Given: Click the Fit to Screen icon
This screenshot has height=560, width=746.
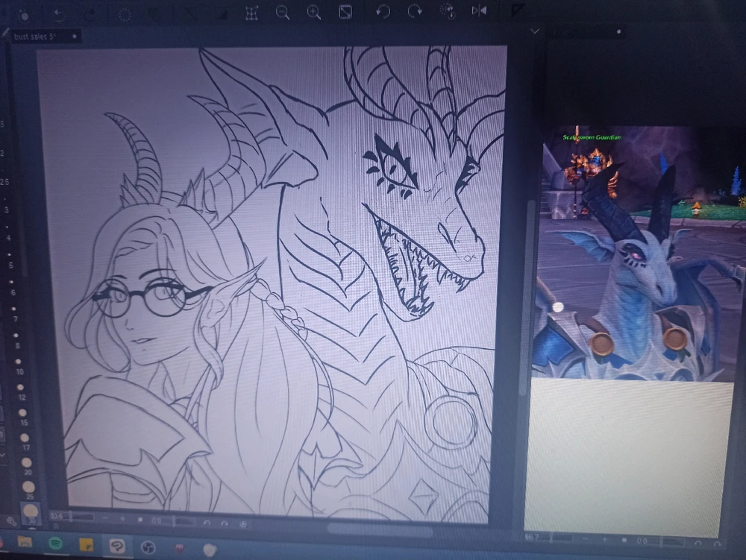Looking at the screenshot, I should [x=345, y=12].
